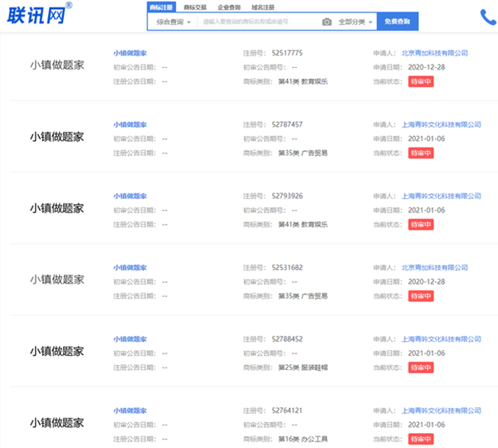Open the 全部分类 category dropdown
Image resolution: width=498 pixels, height=448 pixels.
tap(355, 22)
